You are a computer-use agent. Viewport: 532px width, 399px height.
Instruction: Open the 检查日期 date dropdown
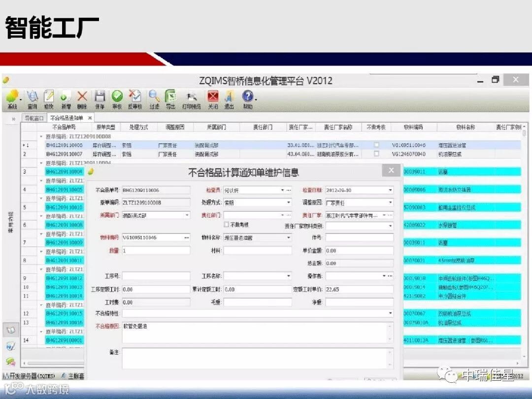pyautogui.click(x=390, y=190)
